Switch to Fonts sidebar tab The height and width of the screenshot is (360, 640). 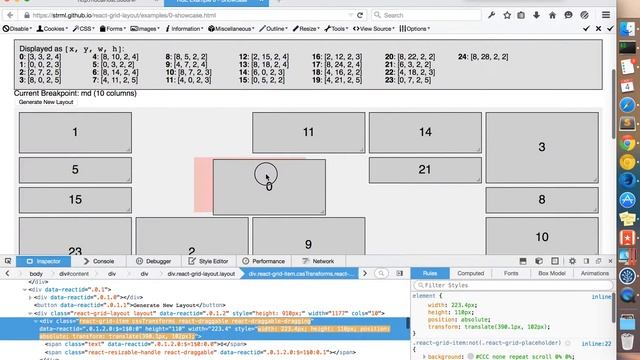(511, 273)
